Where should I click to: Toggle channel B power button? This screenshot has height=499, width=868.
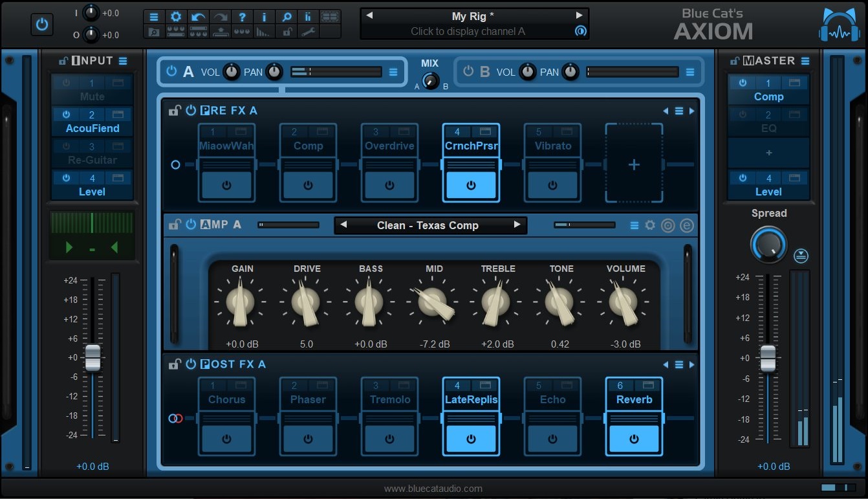click(468, 71)
